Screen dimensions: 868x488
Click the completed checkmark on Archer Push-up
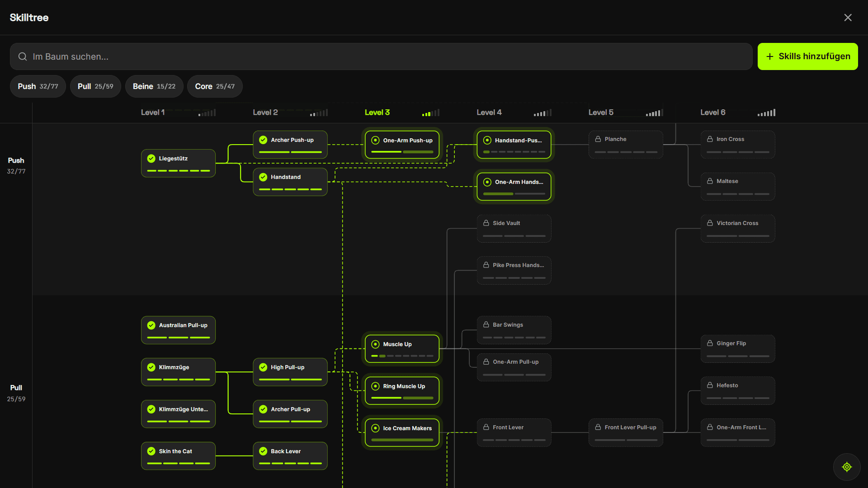(263, 140)
